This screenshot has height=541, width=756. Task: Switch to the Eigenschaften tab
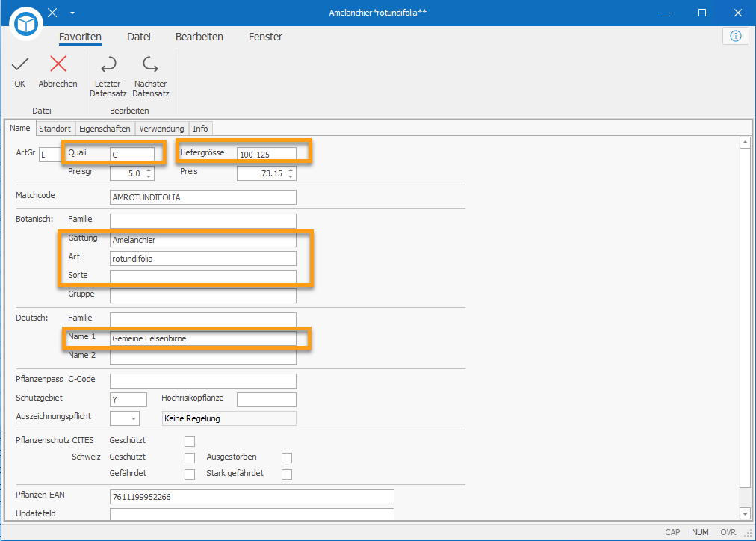pyautogui.click(x=105, y=129)
